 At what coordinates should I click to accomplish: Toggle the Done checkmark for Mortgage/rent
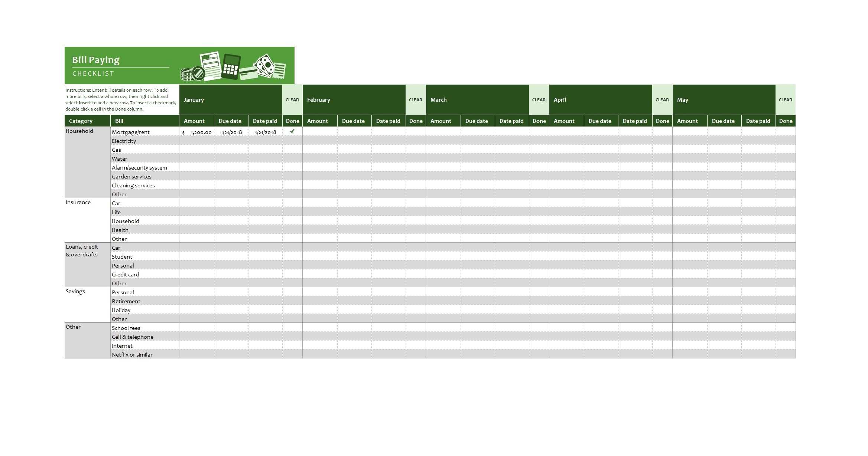coord(293,131)
